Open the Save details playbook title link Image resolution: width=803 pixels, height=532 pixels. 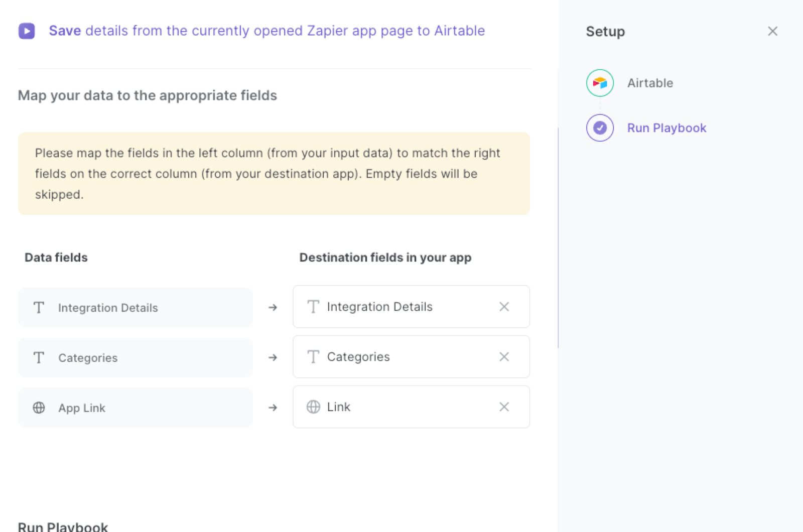(x=266, y=31)
